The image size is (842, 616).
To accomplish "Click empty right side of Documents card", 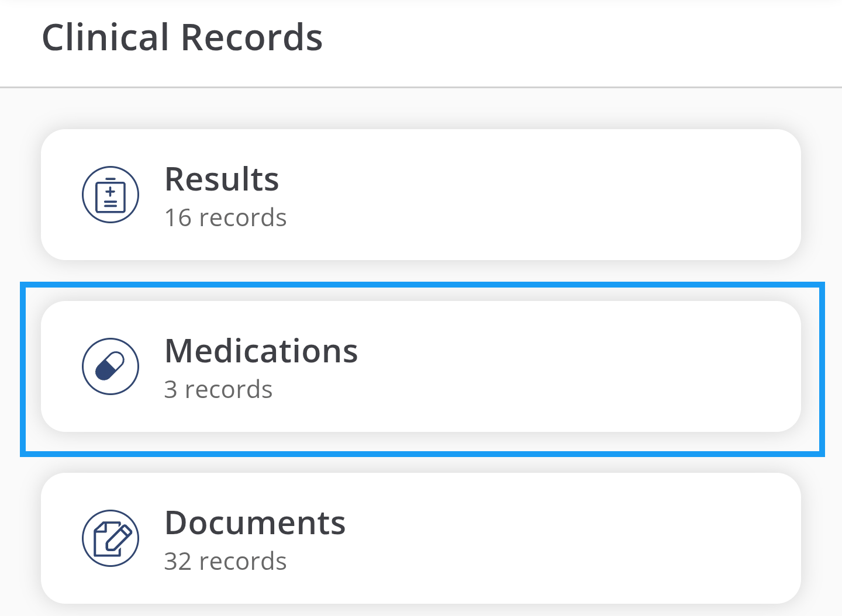I will pyautogui.click(x=643, y=538).
